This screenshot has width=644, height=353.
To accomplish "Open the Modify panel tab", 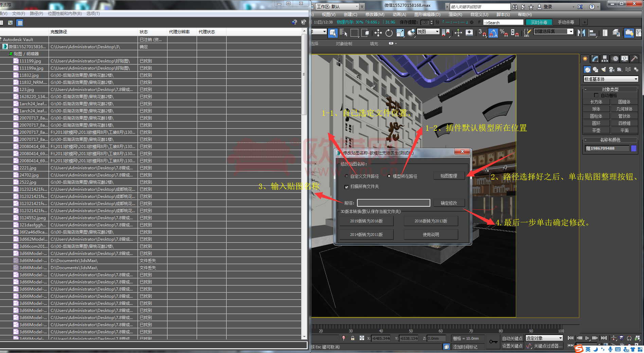I will pos(595,59).
